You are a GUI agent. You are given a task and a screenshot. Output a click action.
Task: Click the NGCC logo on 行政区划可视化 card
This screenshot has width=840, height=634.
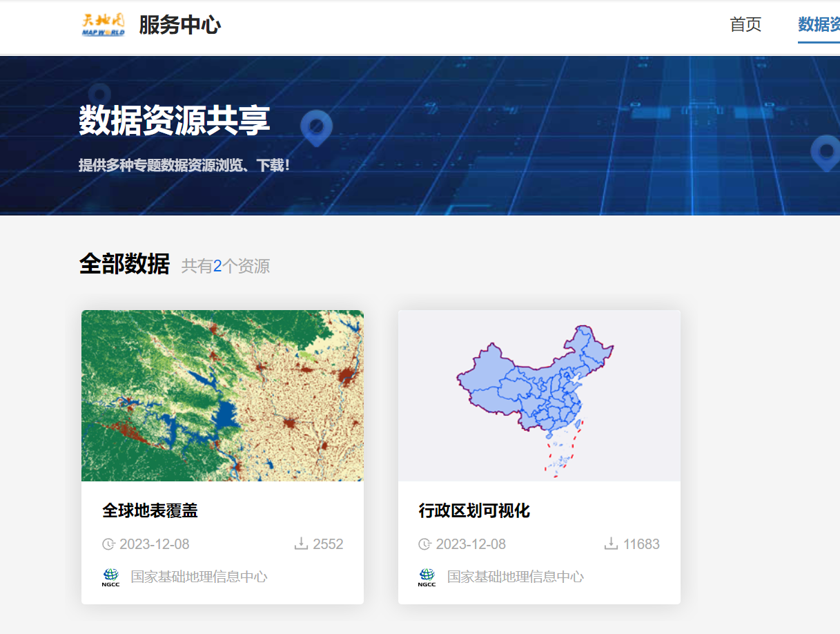point(427,577)
